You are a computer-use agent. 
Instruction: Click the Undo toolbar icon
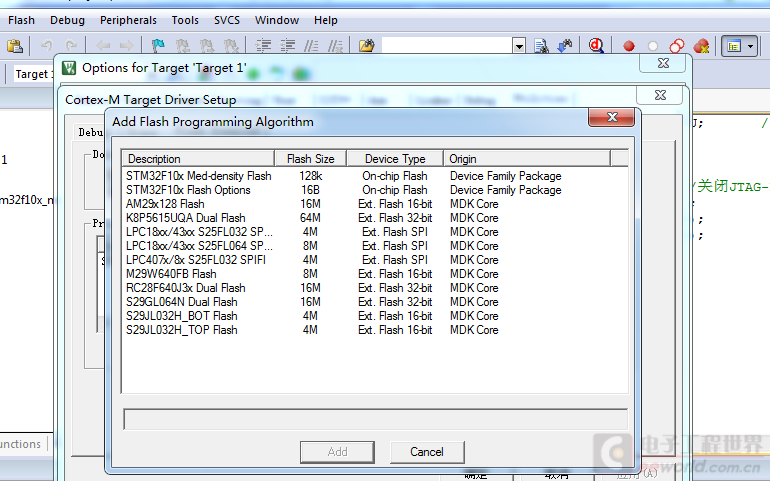(x=47, y=46)
